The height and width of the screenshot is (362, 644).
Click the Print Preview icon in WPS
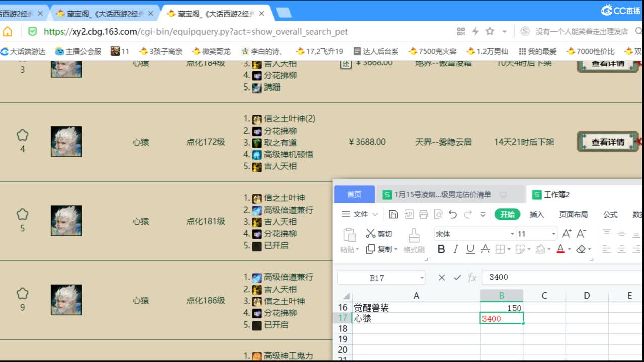click(x=438, y=214)
